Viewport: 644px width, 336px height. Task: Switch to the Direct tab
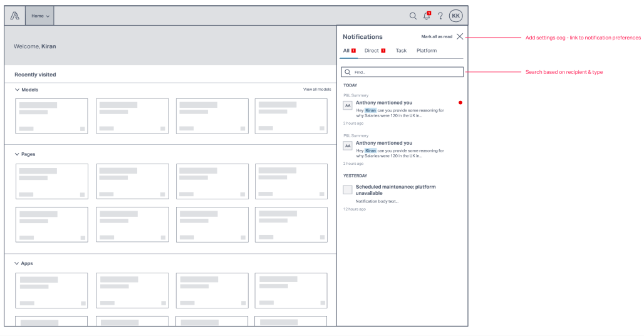click(375, 51)
